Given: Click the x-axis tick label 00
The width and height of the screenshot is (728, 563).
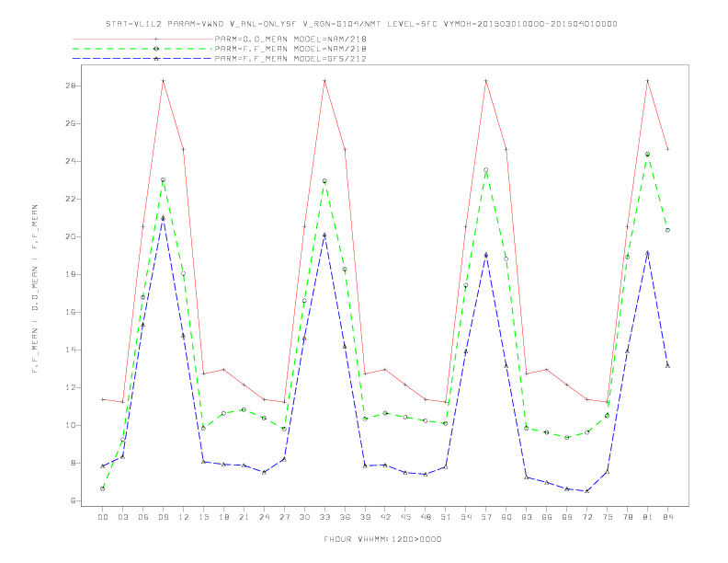Looking at the screenshot, I should [x=103, y=517].
